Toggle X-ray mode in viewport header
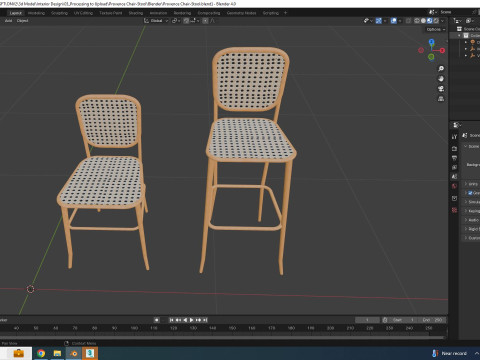This screenshot has width=480, height=360. [408, 21]
